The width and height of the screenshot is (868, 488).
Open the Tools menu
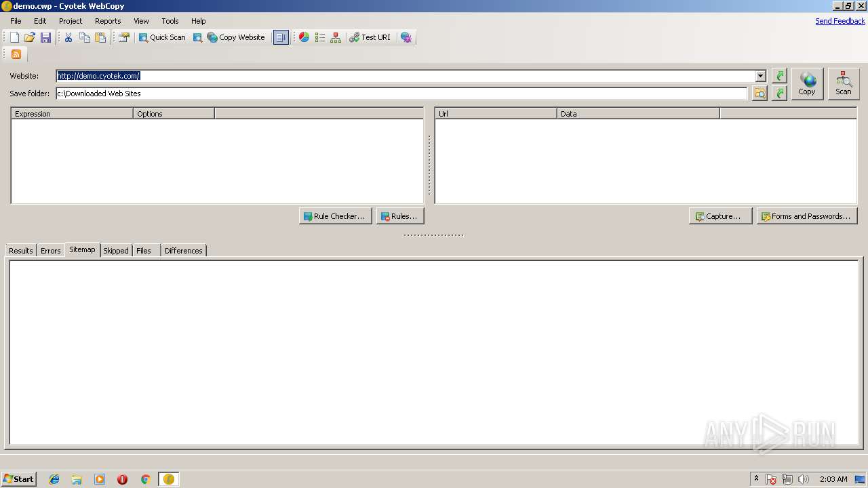170,21
